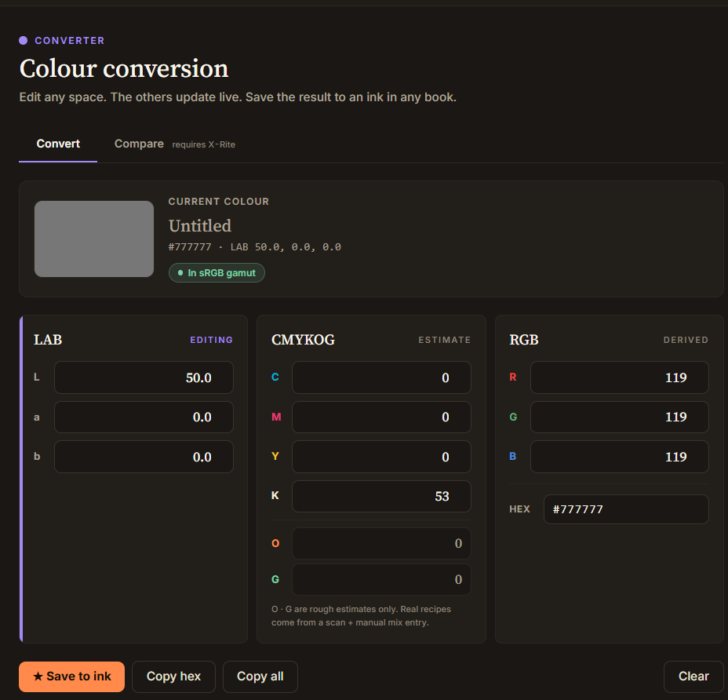Click the EDITING label in LAB panel
The height and width of the screenshot is (700, 728).
pos(211,340)
